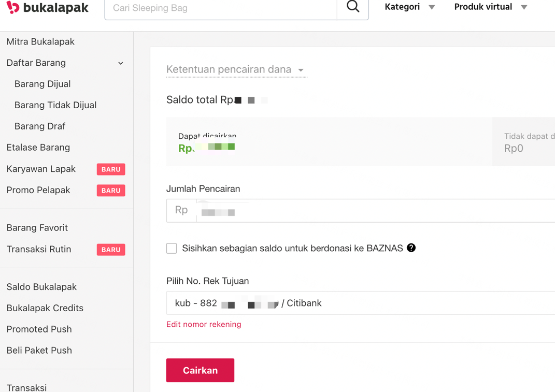Expand Ketentuan pencairan dana
This screenshot has width=555, height=392.
tap(236, 69)
